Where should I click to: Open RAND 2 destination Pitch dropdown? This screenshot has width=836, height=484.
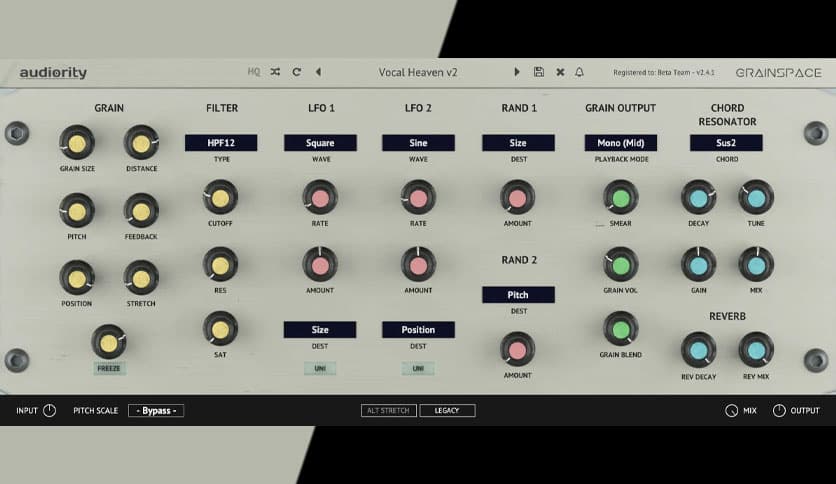(x=518, y=295)
